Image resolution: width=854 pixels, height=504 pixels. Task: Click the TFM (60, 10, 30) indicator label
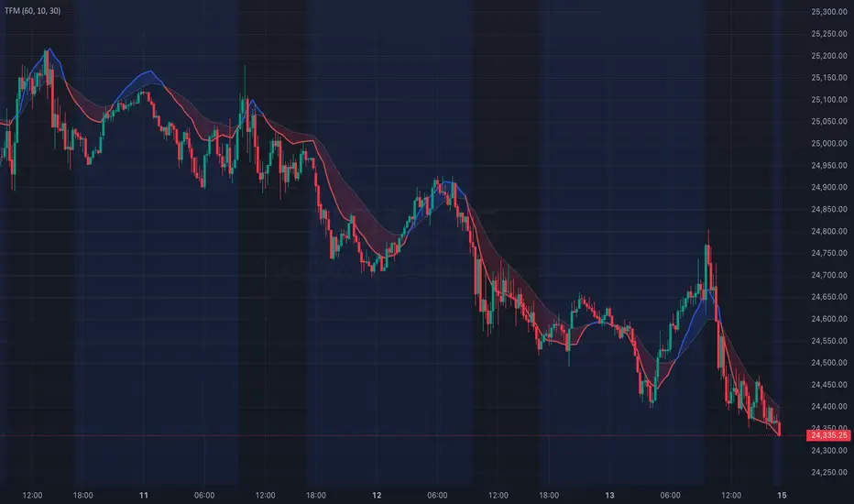point(33,11)
